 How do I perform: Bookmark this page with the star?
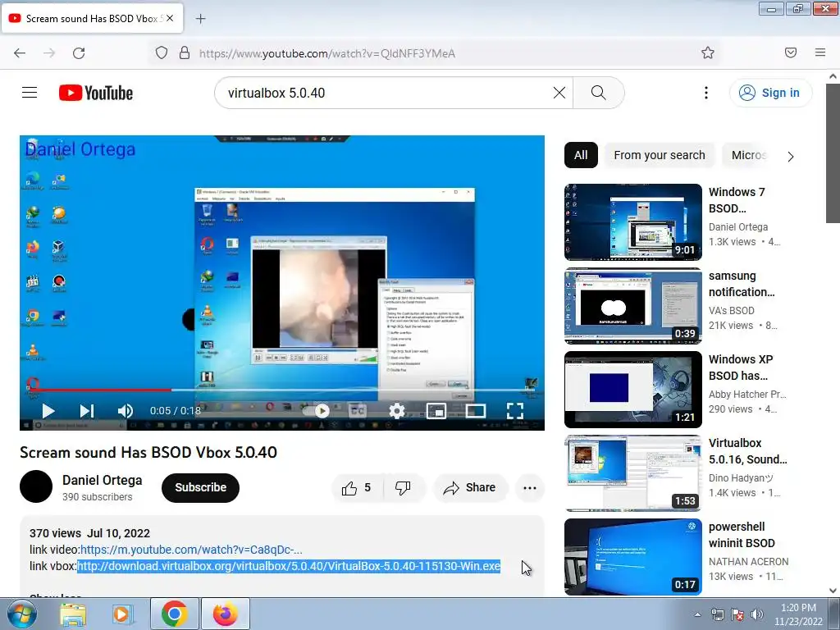pos(708,52)
